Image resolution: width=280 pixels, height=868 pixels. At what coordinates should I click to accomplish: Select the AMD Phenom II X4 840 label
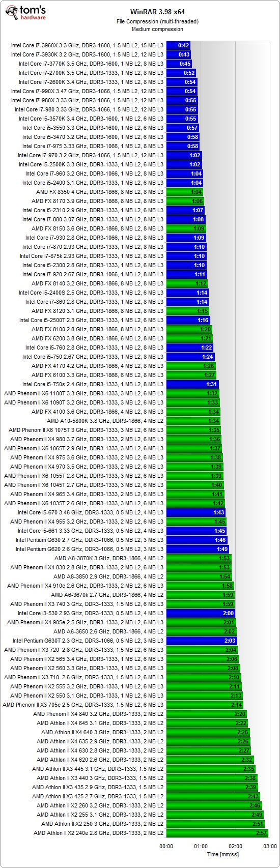tap(99, 714)
